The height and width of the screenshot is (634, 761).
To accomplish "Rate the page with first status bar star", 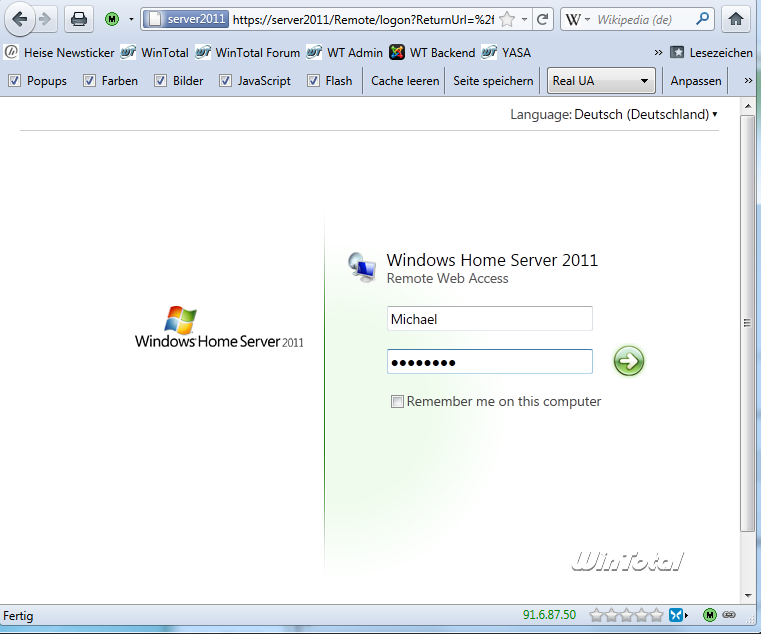I will point(596,616).
